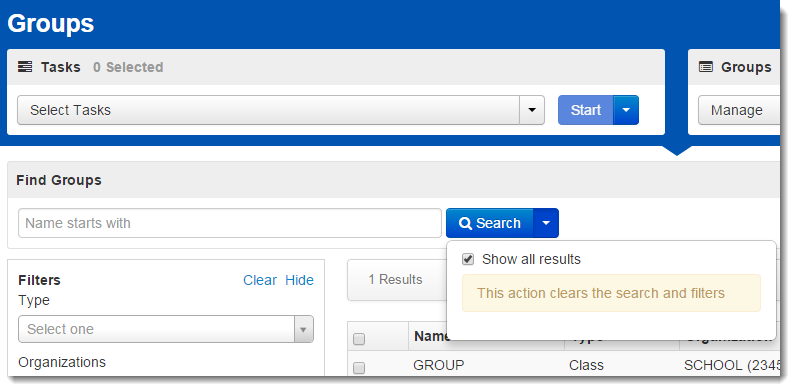Click the Search button
The image size is (795, 391).
point(490,223)
